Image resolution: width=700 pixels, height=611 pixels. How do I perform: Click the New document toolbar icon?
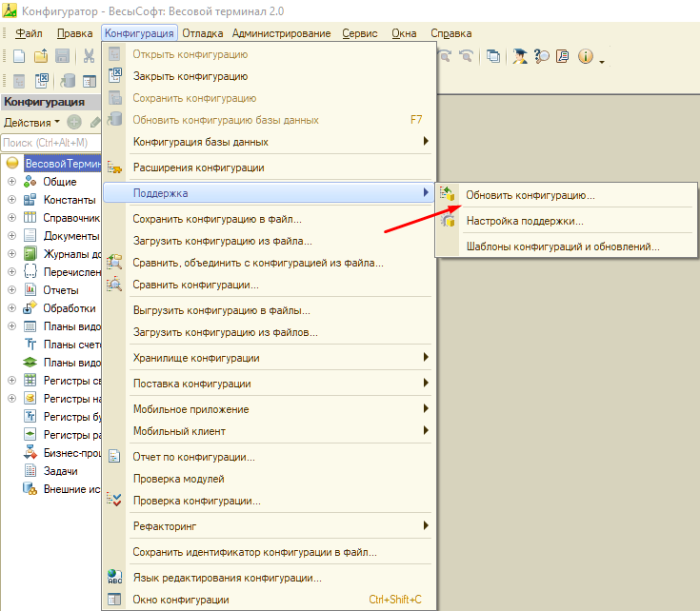(18, 56)
